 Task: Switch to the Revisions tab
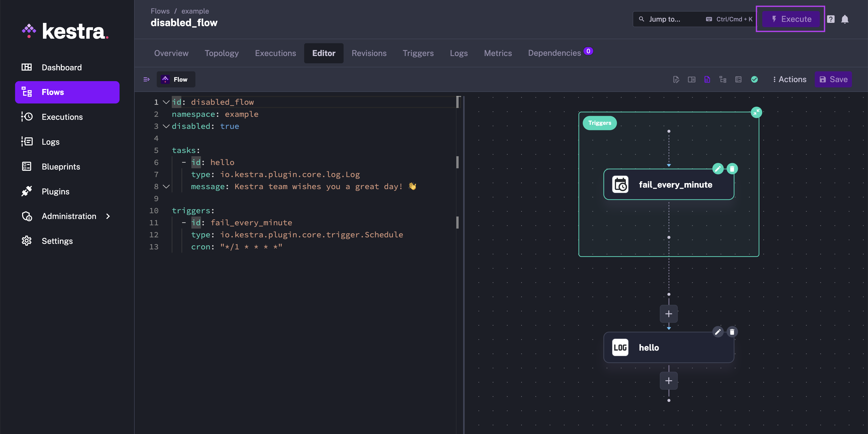pyautogui.click(x=369, y=53)
